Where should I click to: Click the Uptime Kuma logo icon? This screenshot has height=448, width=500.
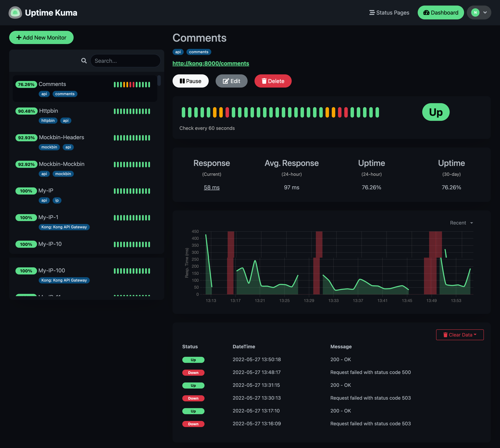point(15,12)
